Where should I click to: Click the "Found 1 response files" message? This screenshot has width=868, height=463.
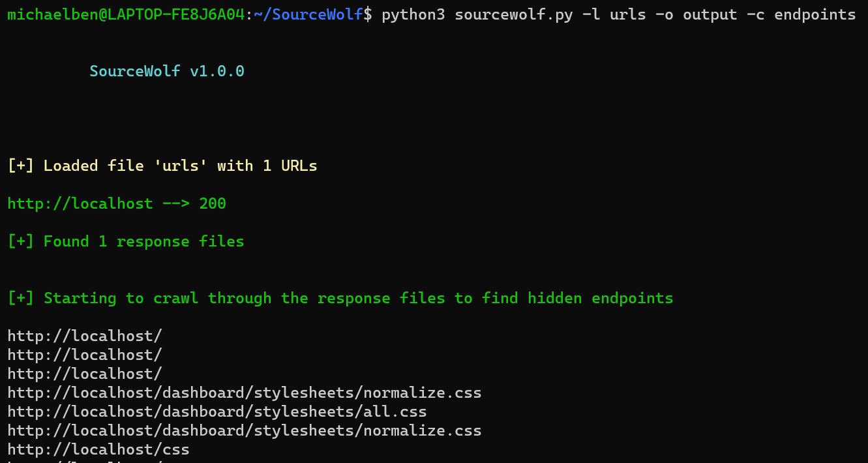click(126, 241)
